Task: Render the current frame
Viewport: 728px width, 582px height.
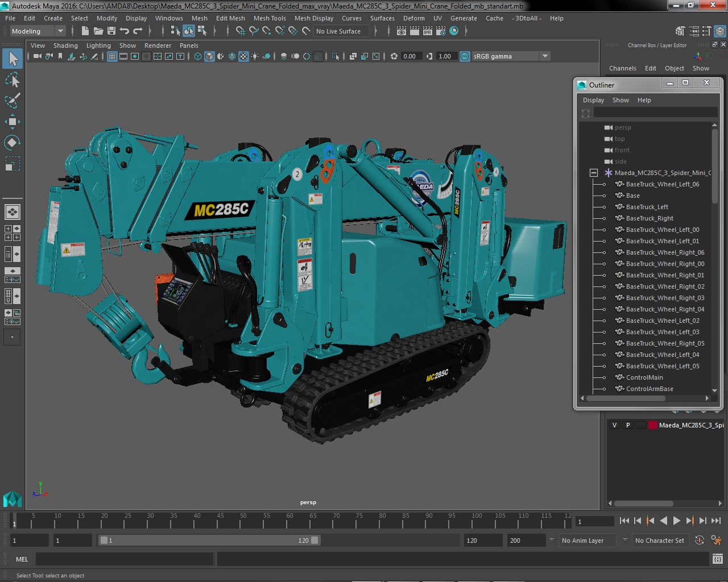Action: pyautogui.click(x=415, y=31)
